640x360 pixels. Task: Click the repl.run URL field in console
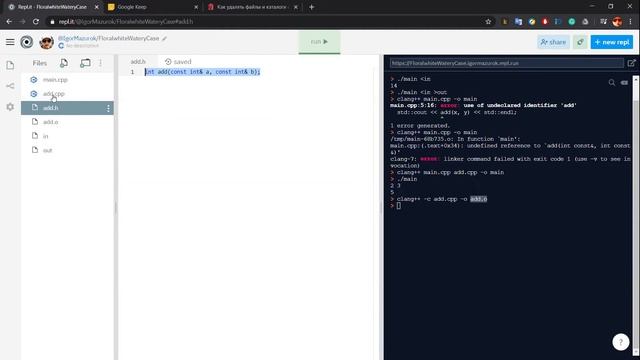pyautogui.click(x=507, y=63)
